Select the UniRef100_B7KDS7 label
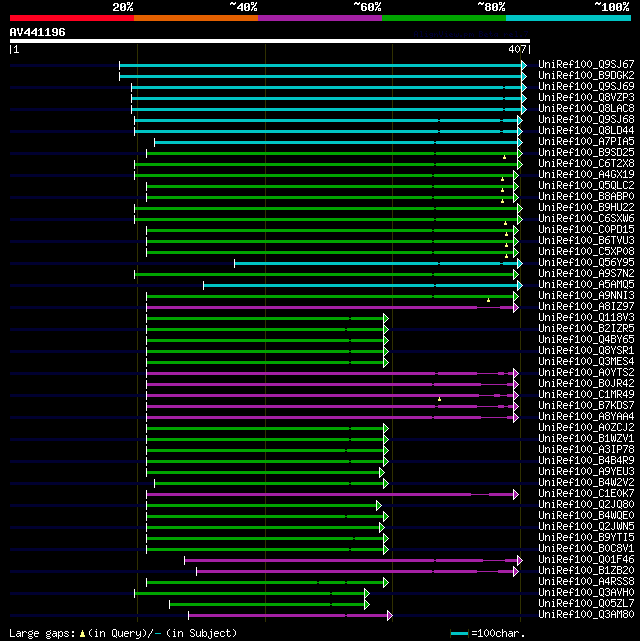The height and width of the screenshot is (641, 640). click(586, 406)
